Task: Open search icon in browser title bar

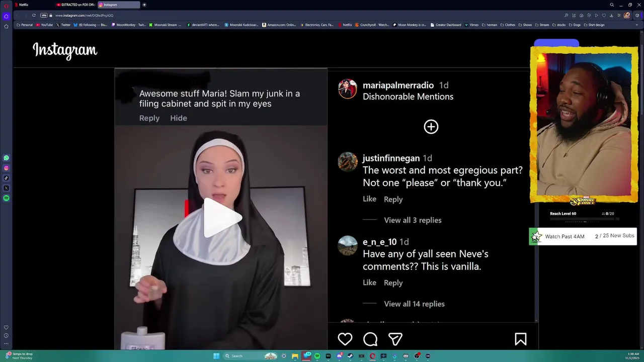Action: pos(612,5)
